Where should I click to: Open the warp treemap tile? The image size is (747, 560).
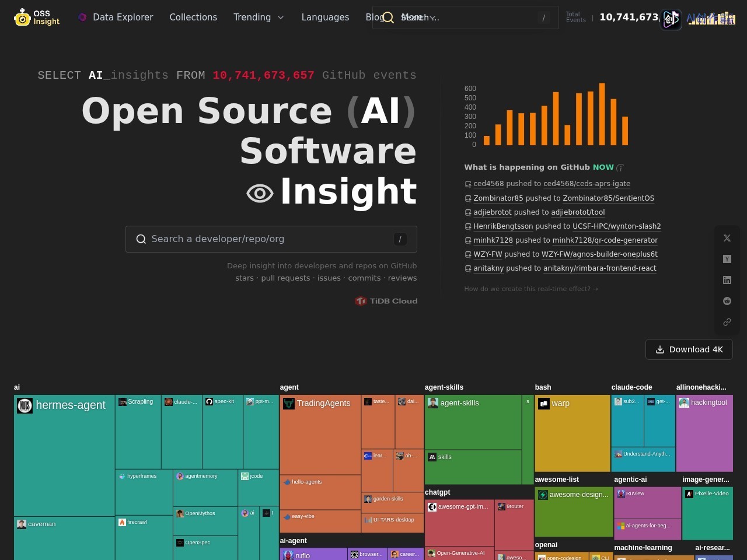point(573,433)
